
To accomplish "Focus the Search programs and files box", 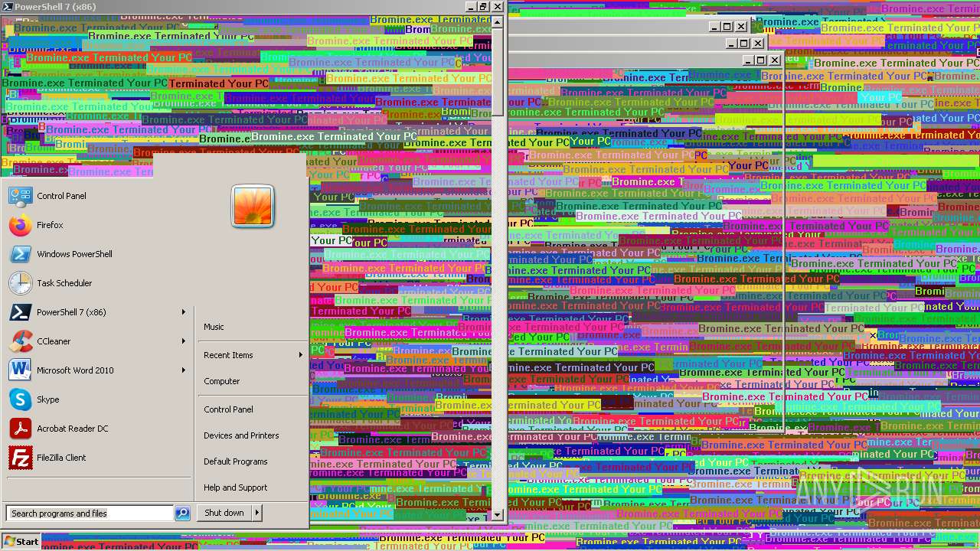I will tap(90, 514).
